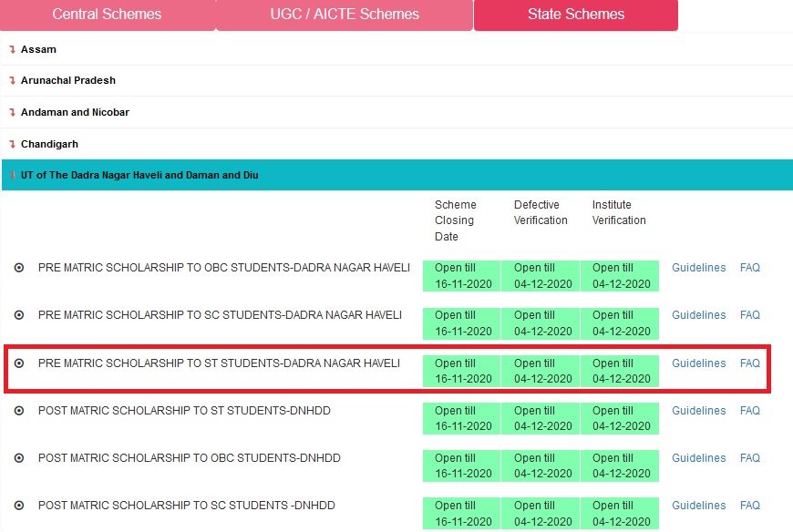Viewport: 793px width, 532px height.
Task: Click the arrow icon beside Chandigarh
Action: click(x=12, y=144)
